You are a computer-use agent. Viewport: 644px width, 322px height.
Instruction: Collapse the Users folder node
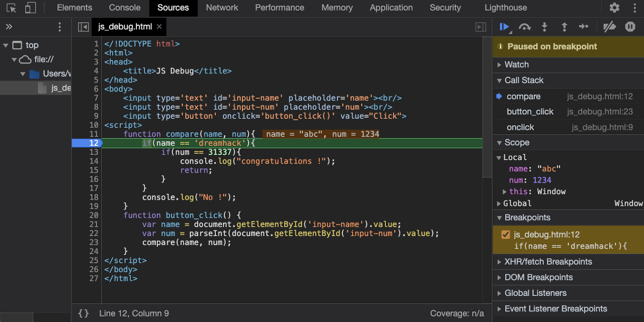click(x=23, y=74)
